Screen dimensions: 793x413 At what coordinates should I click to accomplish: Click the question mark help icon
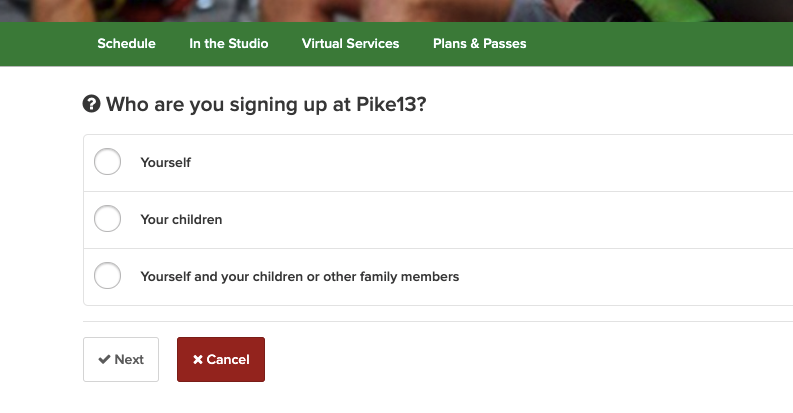click(x=91, y=104)
